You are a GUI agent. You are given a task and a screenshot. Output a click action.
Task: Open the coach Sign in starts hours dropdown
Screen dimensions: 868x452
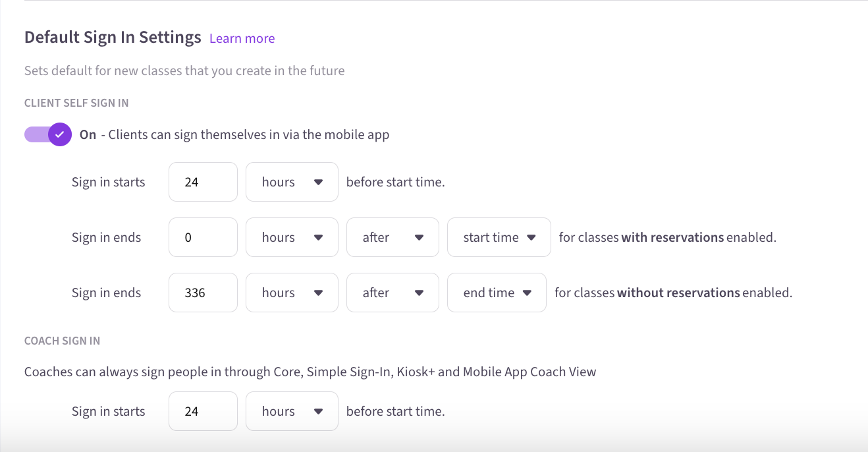coord(292,411)
